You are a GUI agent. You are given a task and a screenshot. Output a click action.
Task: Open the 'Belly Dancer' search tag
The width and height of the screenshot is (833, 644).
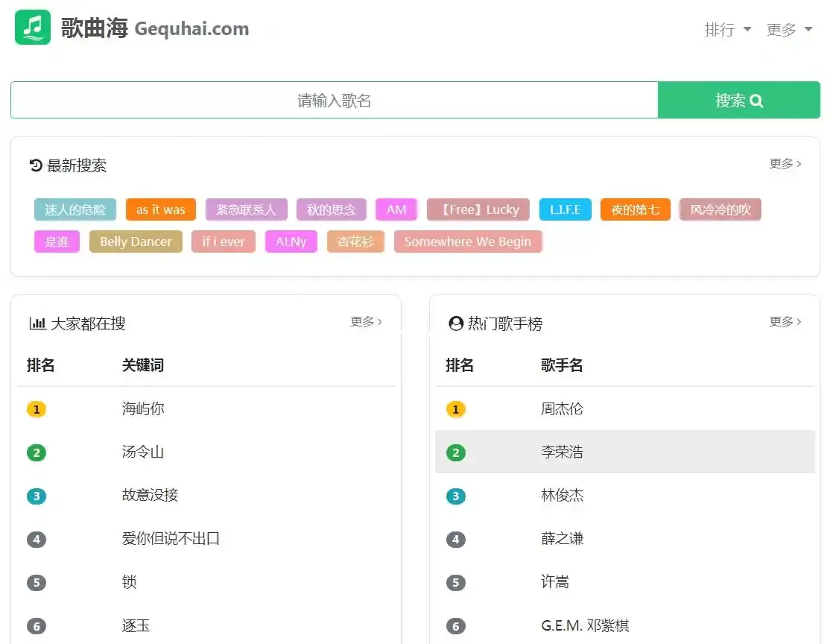point(136,241)
